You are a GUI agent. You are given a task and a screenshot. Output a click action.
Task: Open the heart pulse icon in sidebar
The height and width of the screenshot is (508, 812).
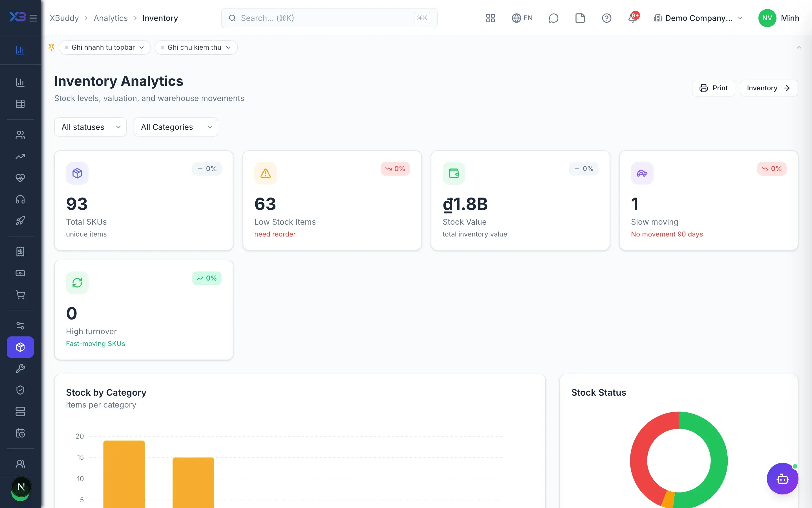[x=20, y=178]
